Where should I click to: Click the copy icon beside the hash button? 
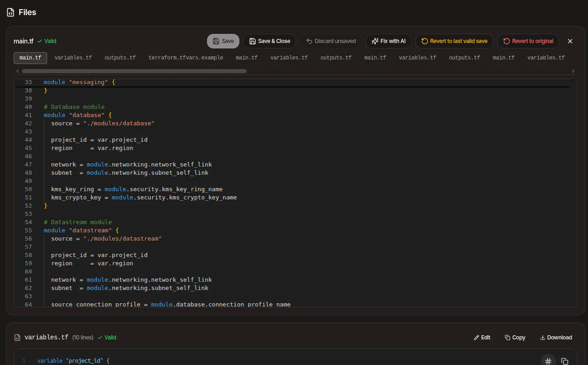click(565, 361)
